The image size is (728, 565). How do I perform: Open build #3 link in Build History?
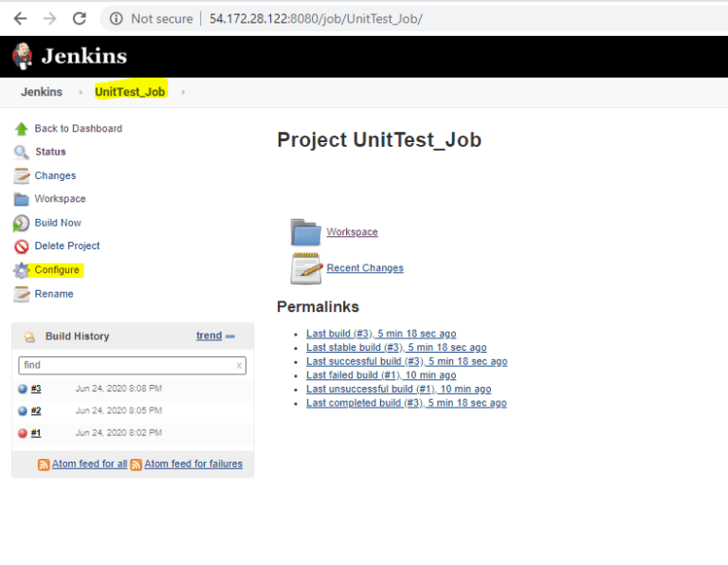[36, 389]
